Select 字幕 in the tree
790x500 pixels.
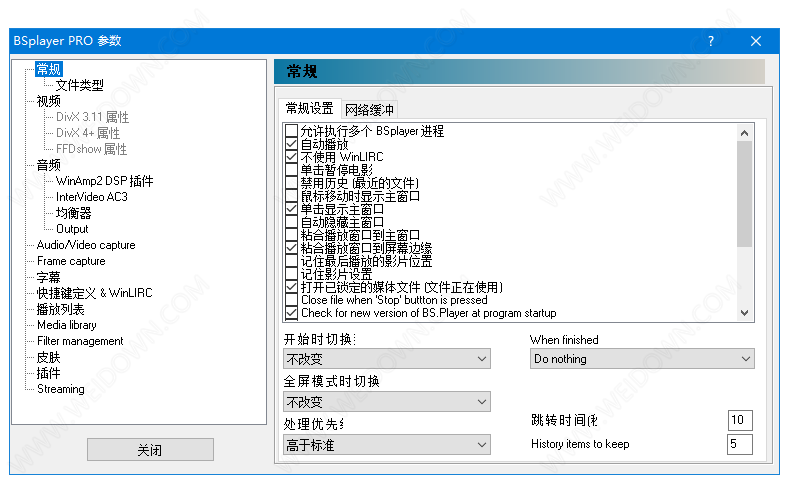(49, 277)
